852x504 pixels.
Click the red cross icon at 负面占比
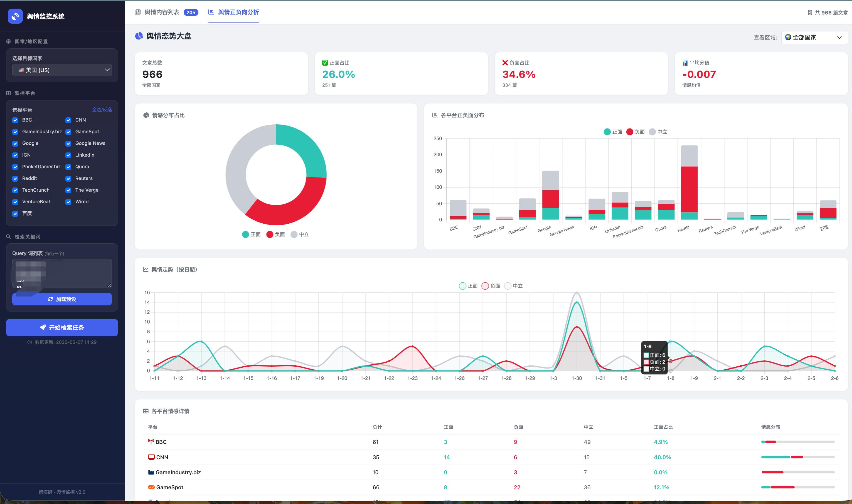[x=505, y=63]
